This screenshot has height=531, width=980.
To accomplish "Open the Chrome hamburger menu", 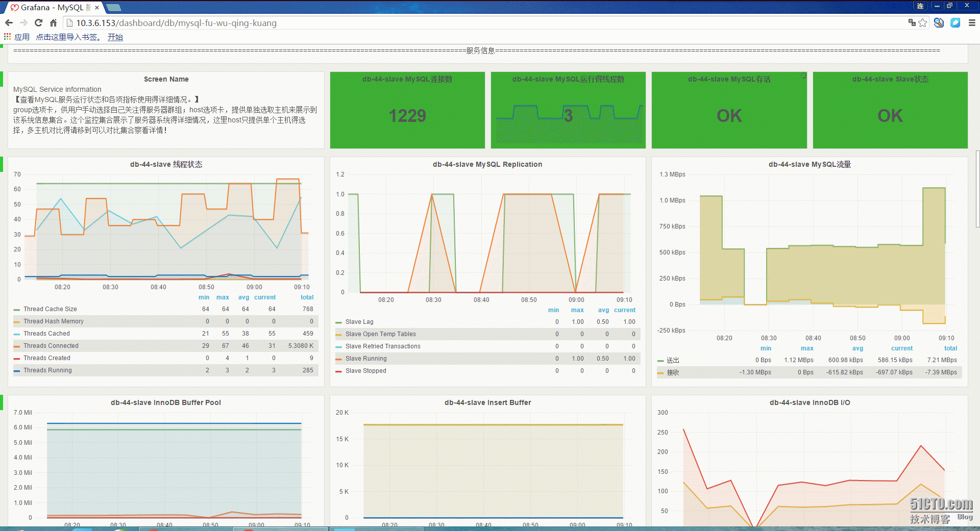I will (972, 23).
